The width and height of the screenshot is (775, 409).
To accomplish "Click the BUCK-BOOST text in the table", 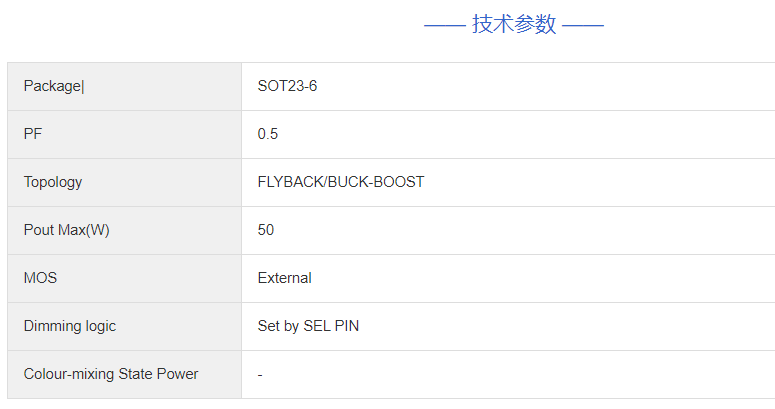I will pos(375,182).
